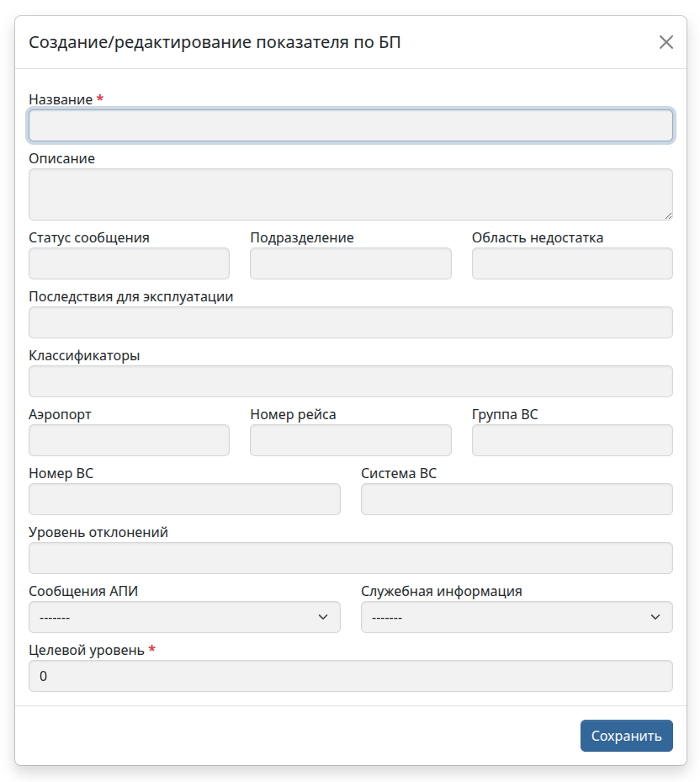
Task: Select the Классификаторы field
Action: (350, 381)
